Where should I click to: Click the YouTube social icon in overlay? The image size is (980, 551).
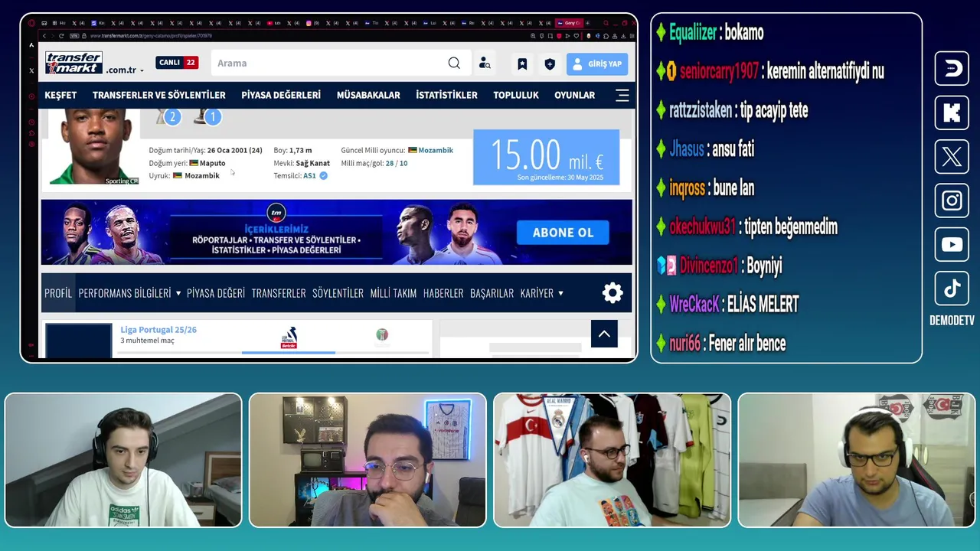pos(952,245)
